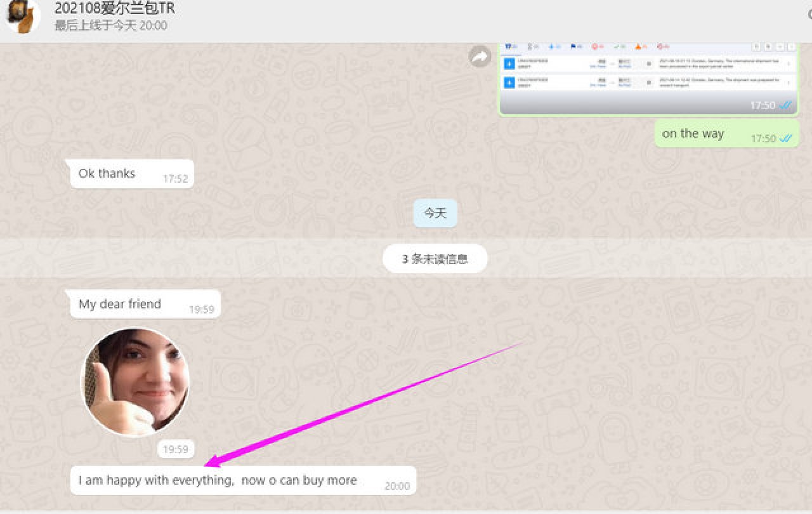The height and width of the screenshot is (514, 812).
Task: Select the 'on the way' sent message
Action: click(693, 134)
